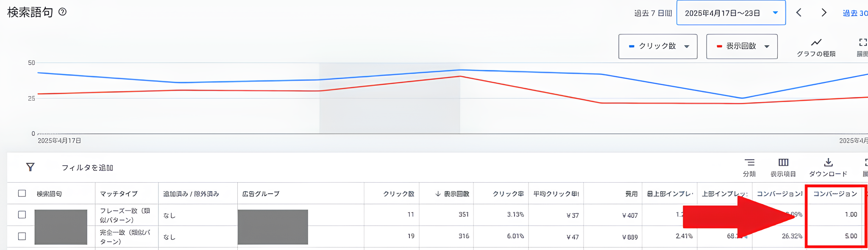Open the segment (分割) icon

(x=749, y=163)
